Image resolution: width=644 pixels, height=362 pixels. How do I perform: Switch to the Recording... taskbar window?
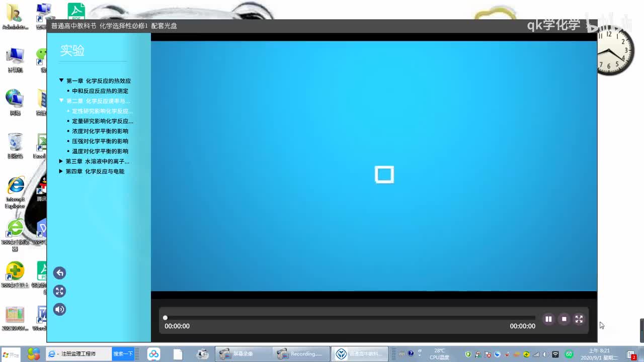[301, 354]
